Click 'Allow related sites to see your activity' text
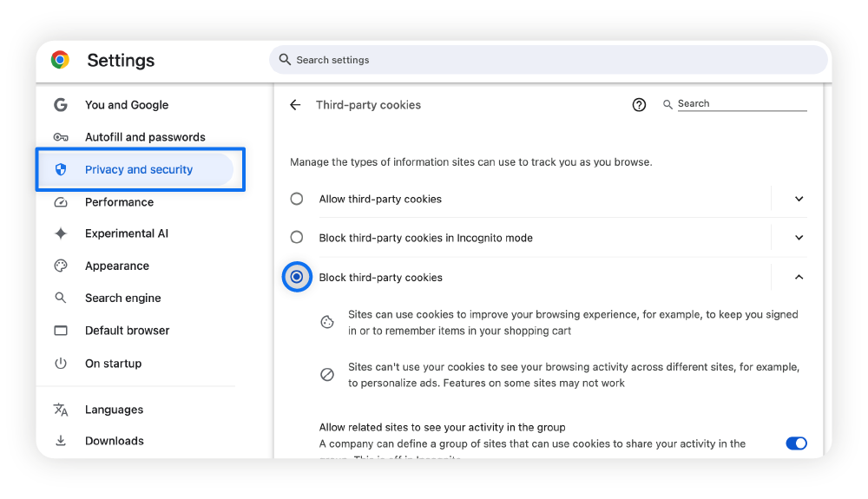 (443, 427)
